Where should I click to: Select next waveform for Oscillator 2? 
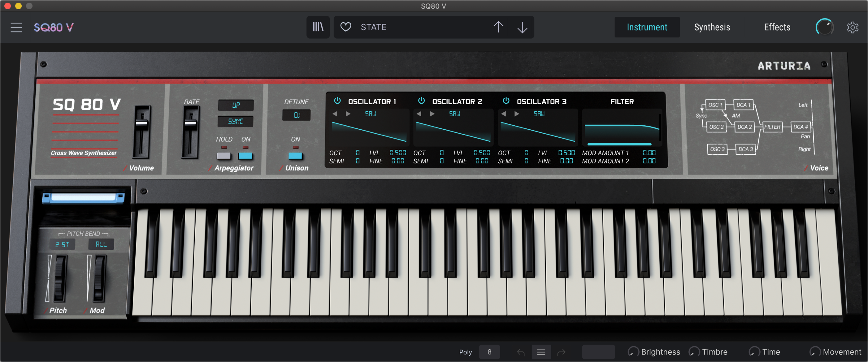(x=432, y=114)
